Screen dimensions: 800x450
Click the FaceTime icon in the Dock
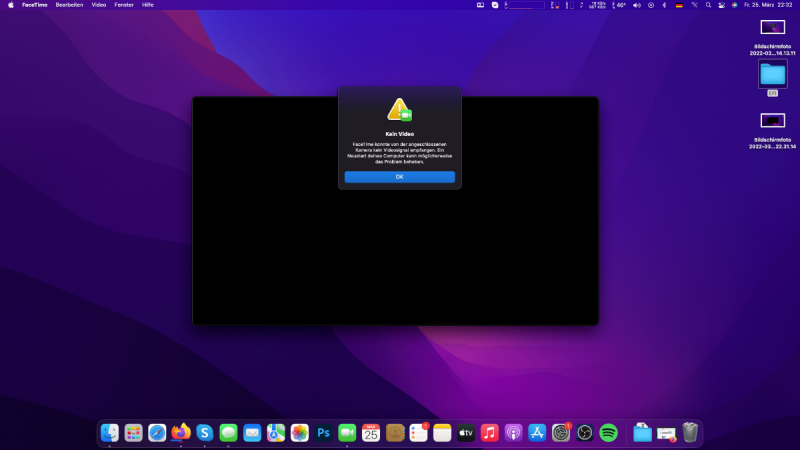(348, 433)
